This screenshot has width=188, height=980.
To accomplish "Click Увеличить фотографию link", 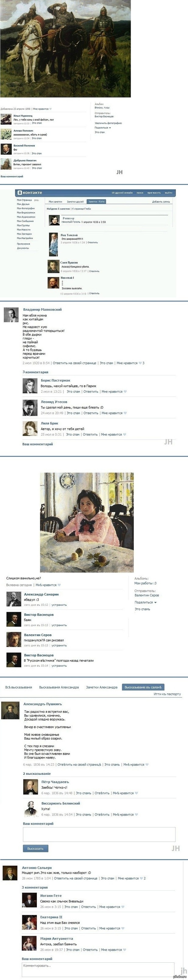I will click(108, 123).
